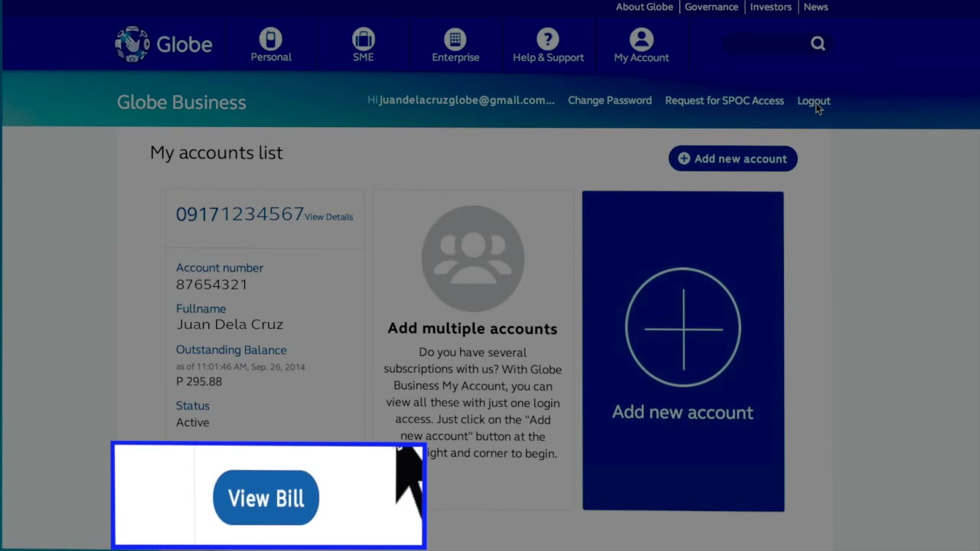Click the My accounts list heading
This screenshot has height=551, width=980.
pyautogui.click(x=216, y=152)
